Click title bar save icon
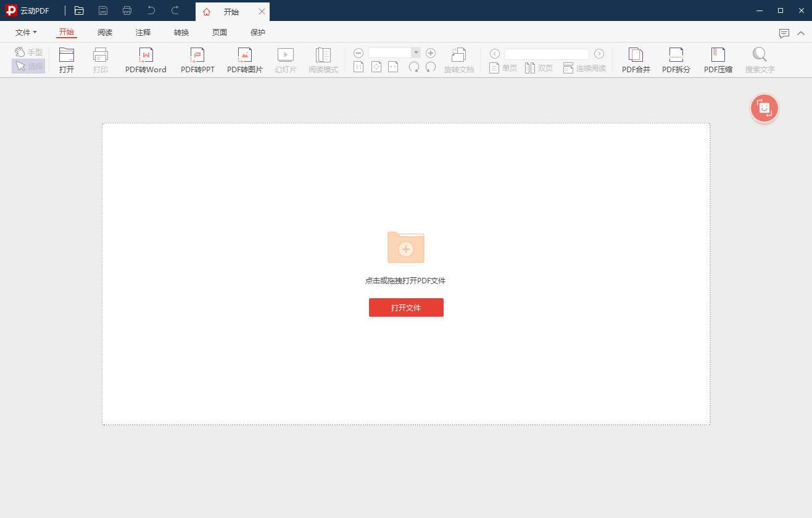 (103, 10)
